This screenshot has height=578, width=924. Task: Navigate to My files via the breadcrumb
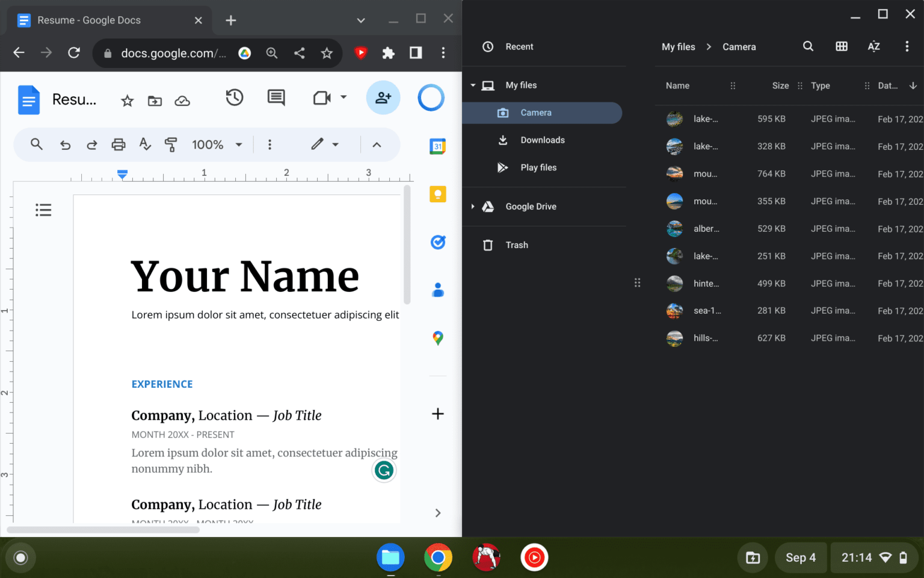679,46
